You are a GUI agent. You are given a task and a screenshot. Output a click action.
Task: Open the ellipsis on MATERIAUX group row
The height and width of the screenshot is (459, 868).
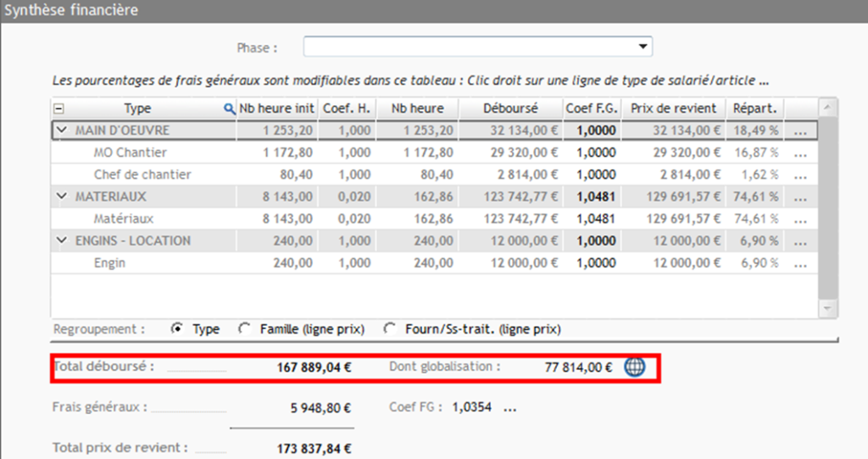click(x=800, y=199)
